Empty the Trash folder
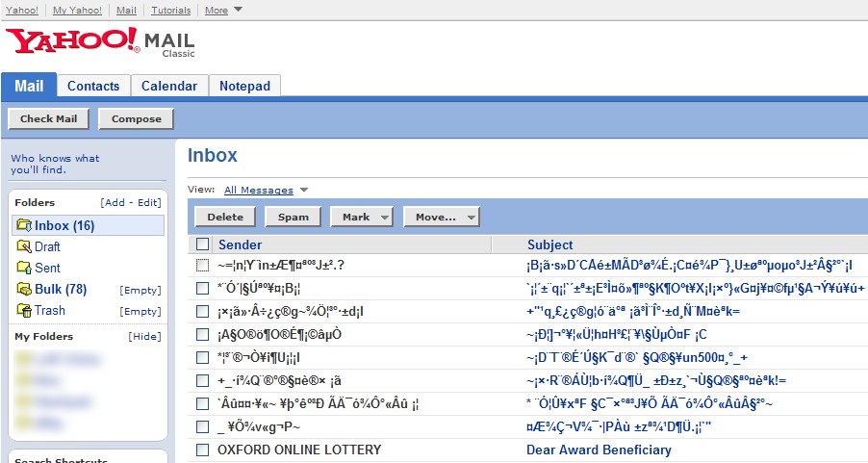Screen dimensions: 868x463 point(140,311)
